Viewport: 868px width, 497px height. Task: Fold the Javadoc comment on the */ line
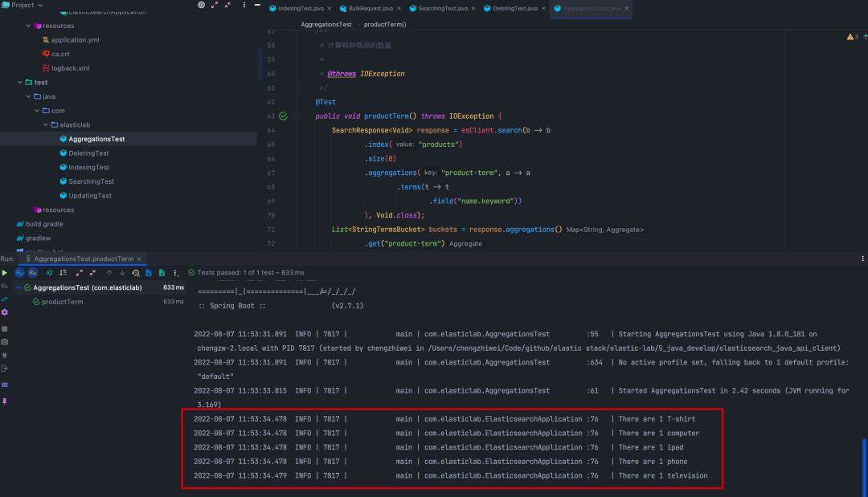296,88
